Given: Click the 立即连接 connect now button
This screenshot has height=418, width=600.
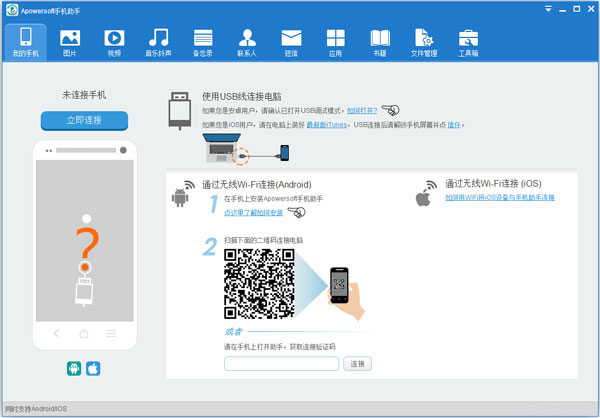Looking at the screenshot, I should (84, 120).
